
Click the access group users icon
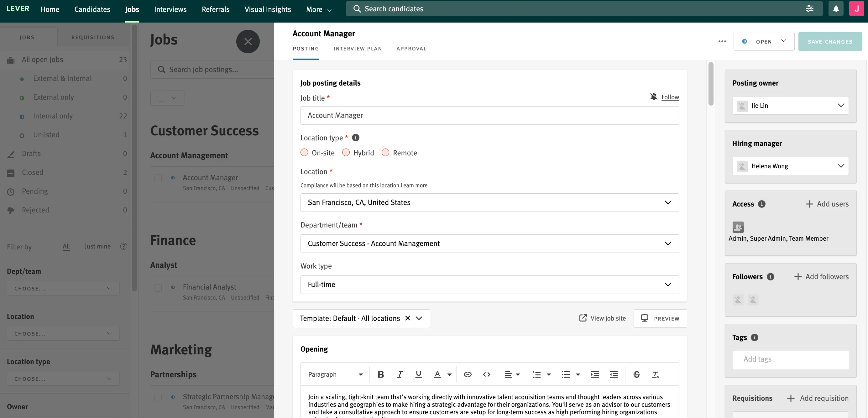(738, 227)
